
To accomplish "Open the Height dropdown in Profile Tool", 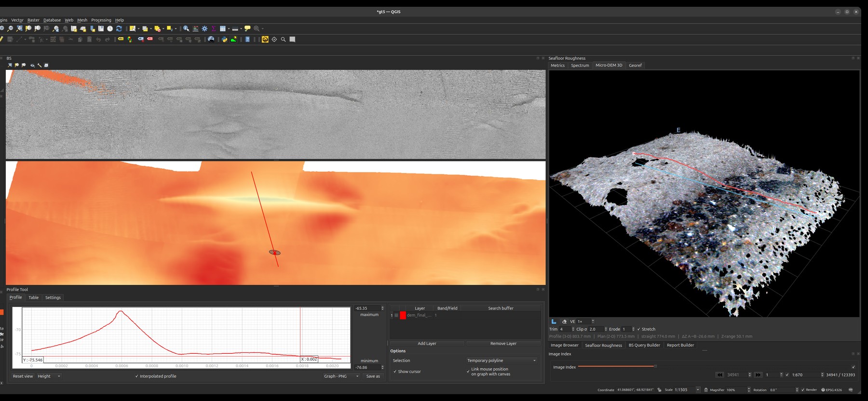I will [x=49, y=376].
